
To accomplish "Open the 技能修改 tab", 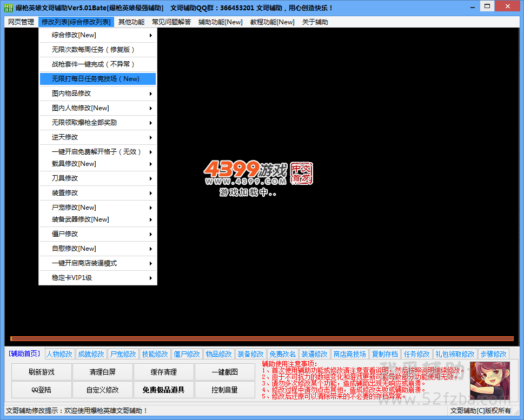I will point(155,354).
